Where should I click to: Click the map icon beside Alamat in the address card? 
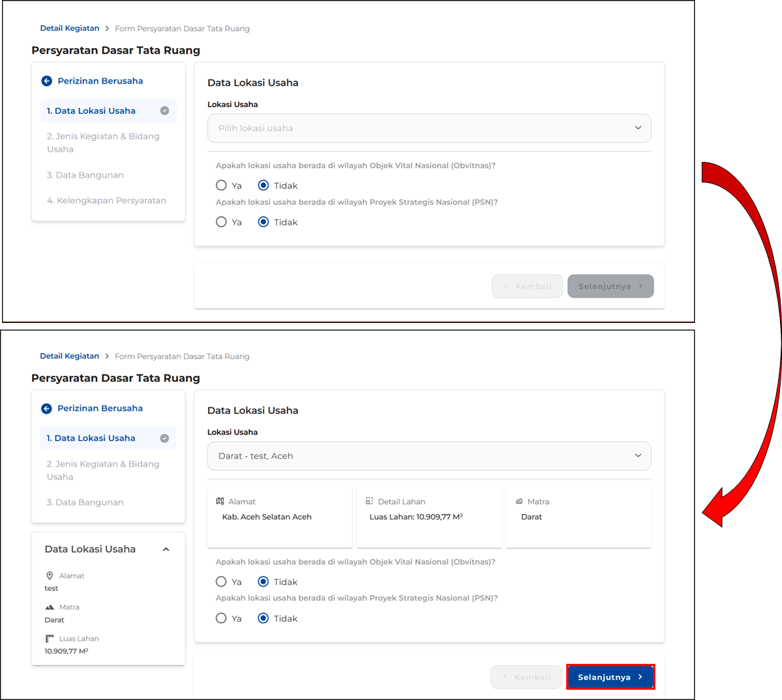tap(220, 501)
